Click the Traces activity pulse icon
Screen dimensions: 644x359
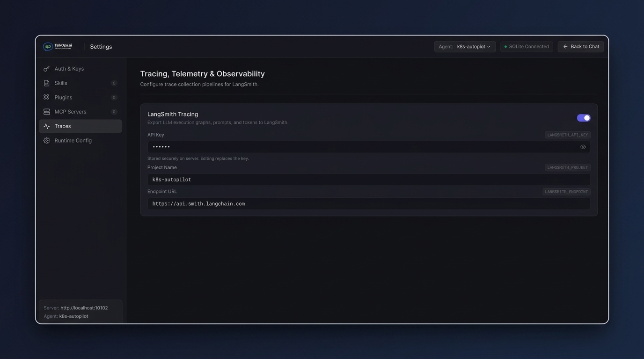pos(46,126)
